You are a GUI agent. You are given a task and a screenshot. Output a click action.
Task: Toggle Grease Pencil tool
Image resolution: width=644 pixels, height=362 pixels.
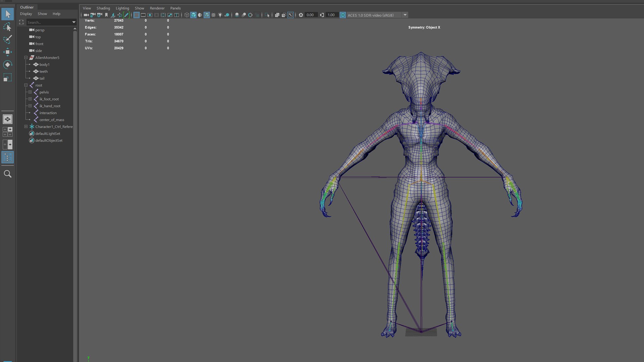pyautogui.click(x=126, y=15)
